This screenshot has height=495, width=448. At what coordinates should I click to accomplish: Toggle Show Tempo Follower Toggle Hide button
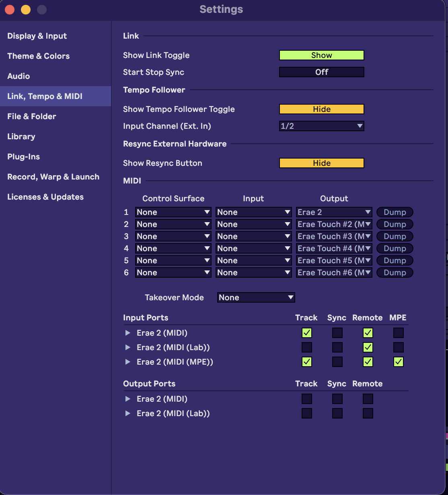point(322,109)
